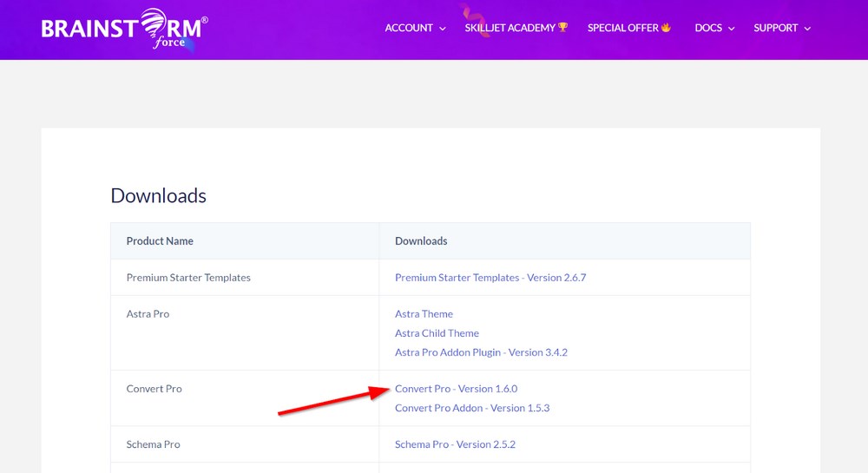868x473 pixels.
Task: Download the Astra Child Theme
Action: click(x=437, y=333)
